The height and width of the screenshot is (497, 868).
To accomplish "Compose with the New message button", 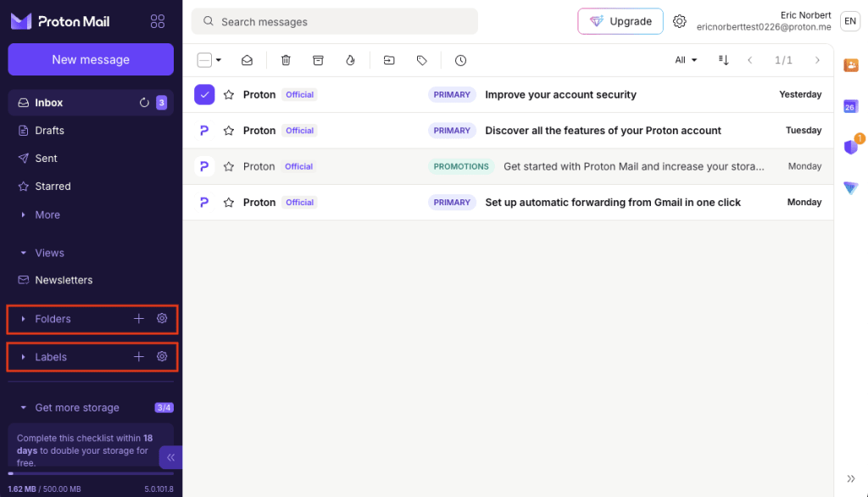I will pos(91,59).
